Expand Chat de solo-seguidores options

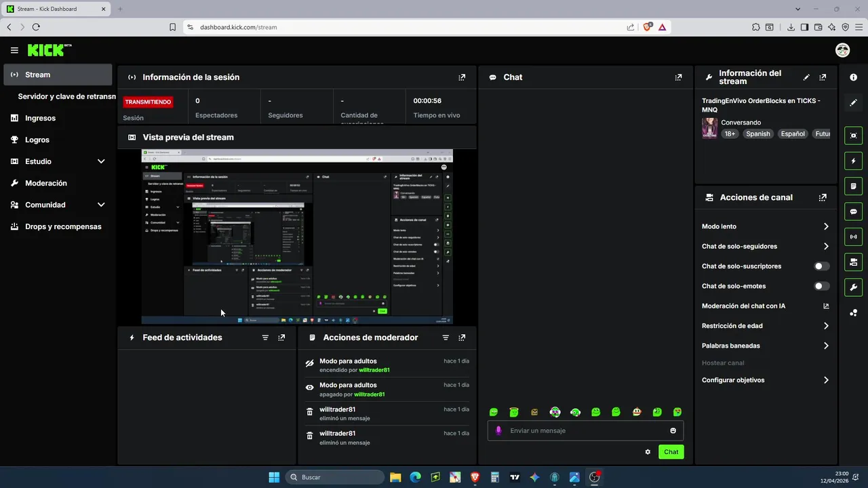826,246
